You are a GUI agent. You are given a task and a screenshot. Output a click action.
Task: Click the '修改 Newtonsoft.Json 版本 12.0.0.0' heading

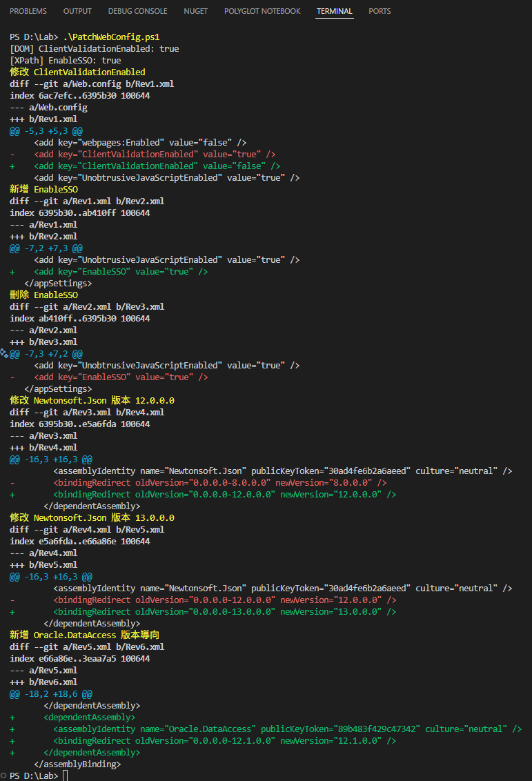92,400
